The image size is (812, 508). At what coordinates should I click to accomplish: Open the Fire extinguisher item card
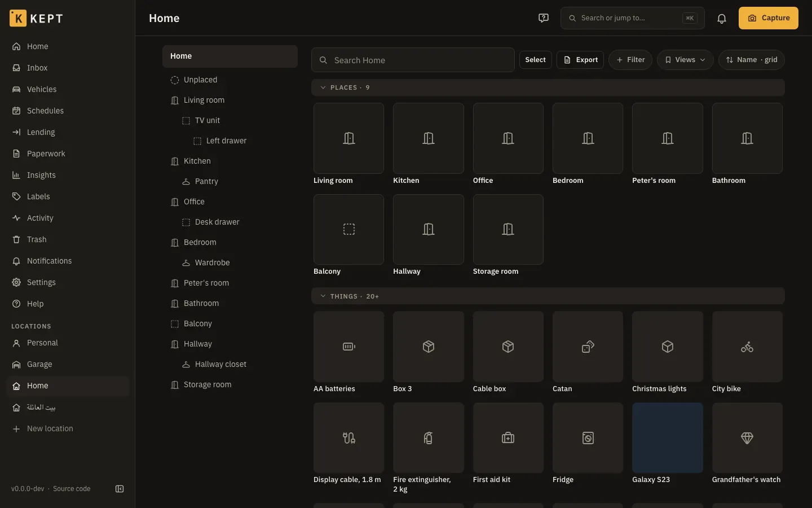pyautogui.click(x=429, y=448)
